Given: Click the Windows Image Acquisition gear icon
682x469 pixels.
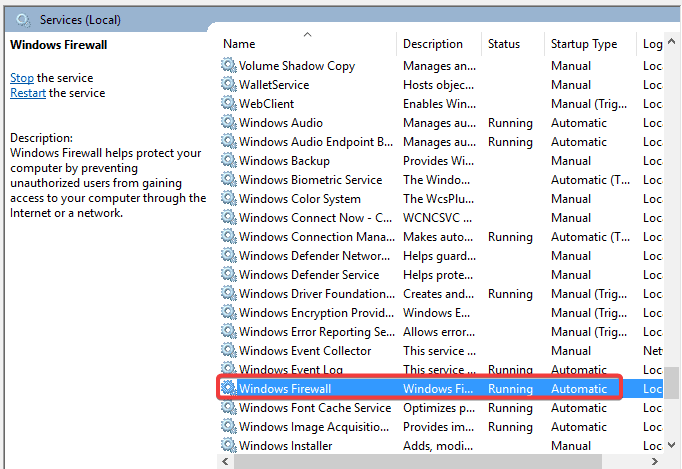Looking at the screenshot, I should click(x=228, y=426).
